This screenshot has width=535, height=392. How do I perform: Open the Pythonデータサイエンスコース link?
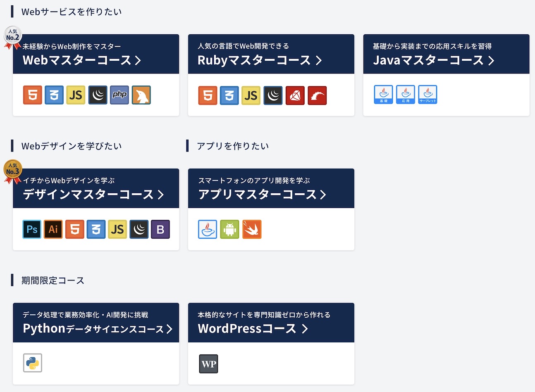click(98, 329)
